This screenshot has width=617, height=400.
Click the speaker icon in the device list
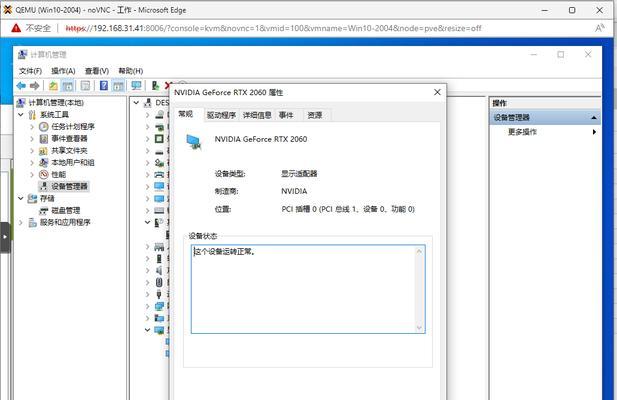pyautogui.click(x=159, y=271)
